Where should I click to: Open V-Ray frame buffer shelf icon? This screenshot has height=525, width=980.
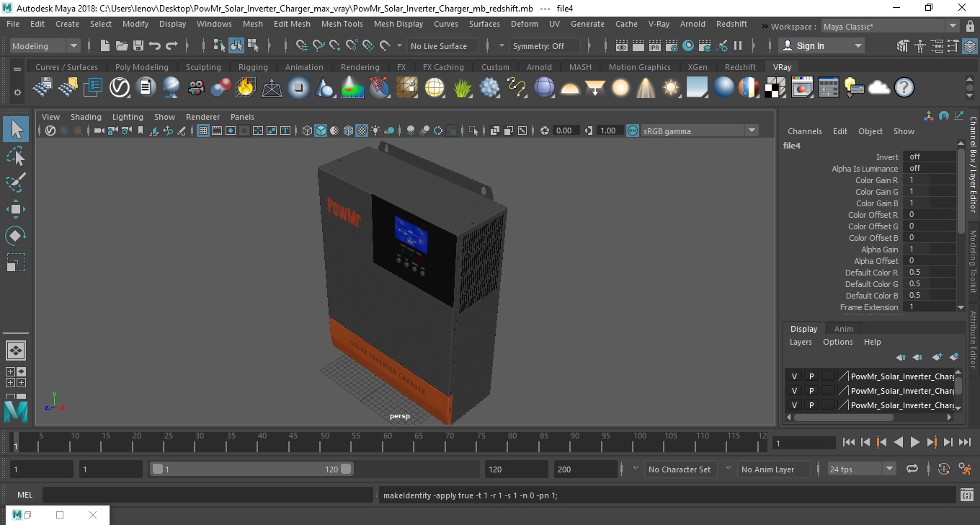tap(801, 88)
